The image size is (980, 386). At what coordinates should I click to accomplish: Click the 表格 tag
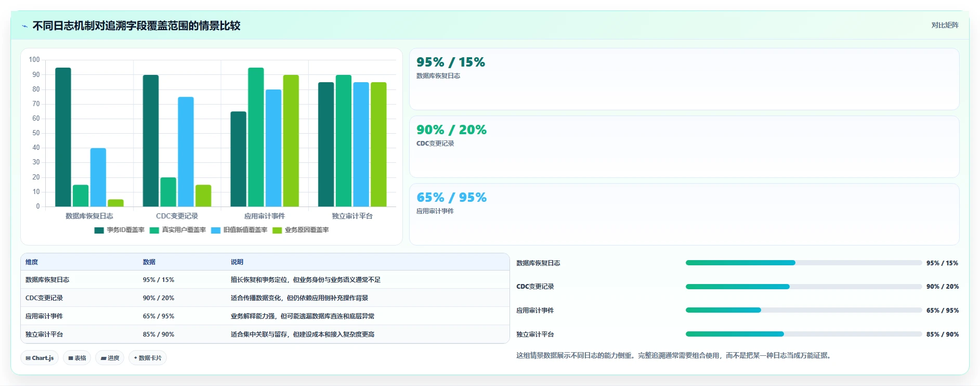[x=77, y=358]
